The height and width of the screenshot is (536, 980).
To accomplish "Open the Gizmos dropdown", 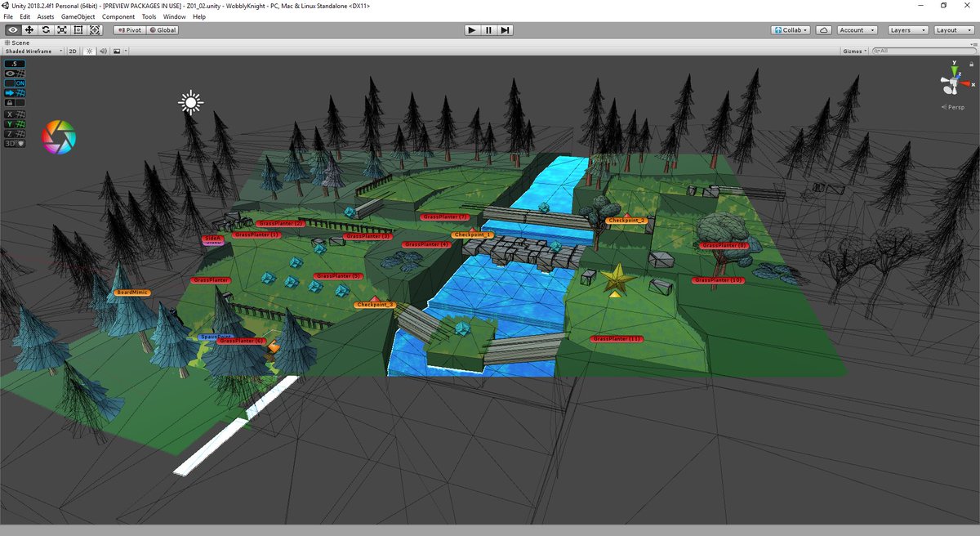I will [x=853, y=50].
